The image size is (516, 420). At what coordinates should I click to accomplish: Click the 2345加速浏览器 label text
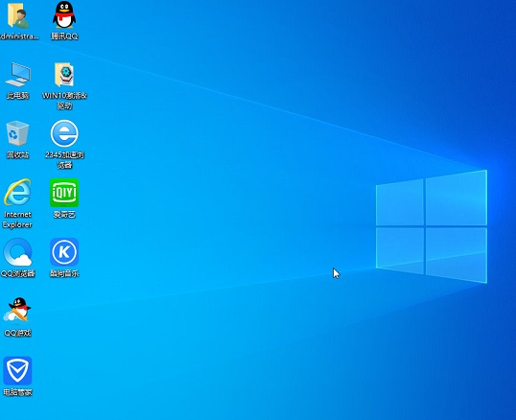(x=64, y=160)
